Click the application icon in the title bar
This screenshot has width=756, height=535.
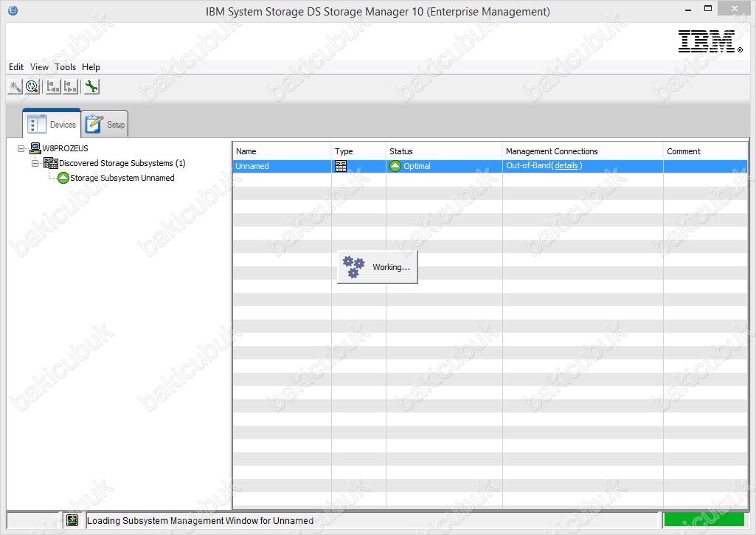(13, 10)
